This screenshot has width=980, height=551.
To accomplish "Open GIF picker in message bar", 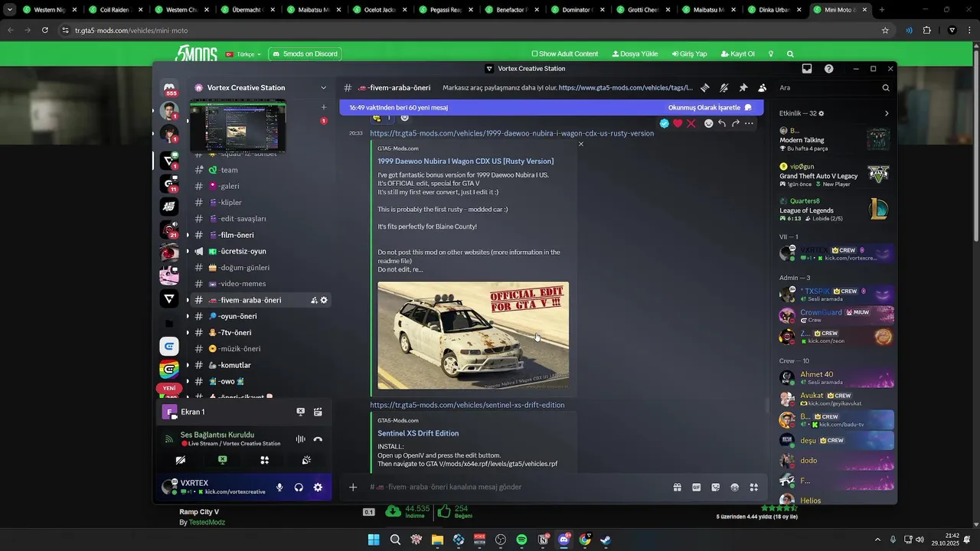I will pyautogui.click(x=697, y=487).
